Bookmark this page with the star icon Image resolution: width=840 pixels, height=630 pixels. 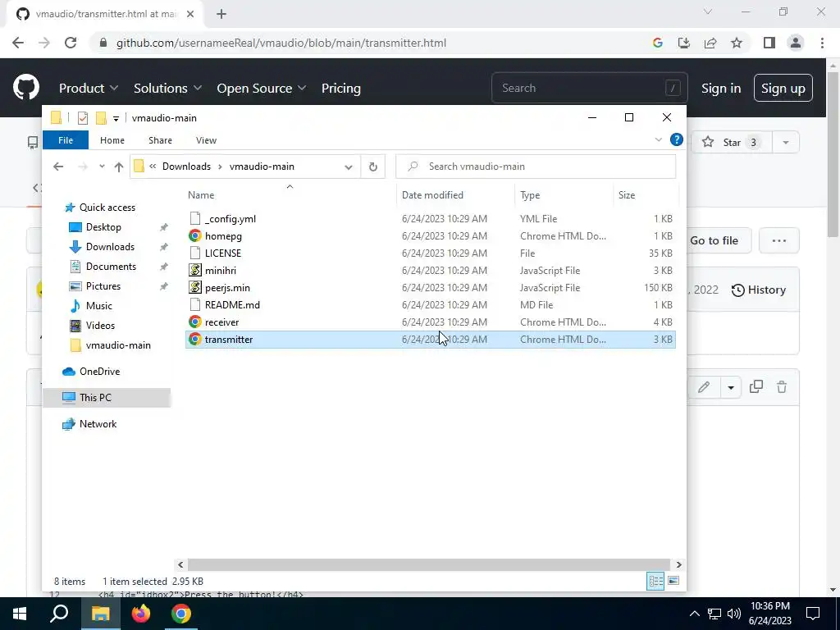[737, 43]
